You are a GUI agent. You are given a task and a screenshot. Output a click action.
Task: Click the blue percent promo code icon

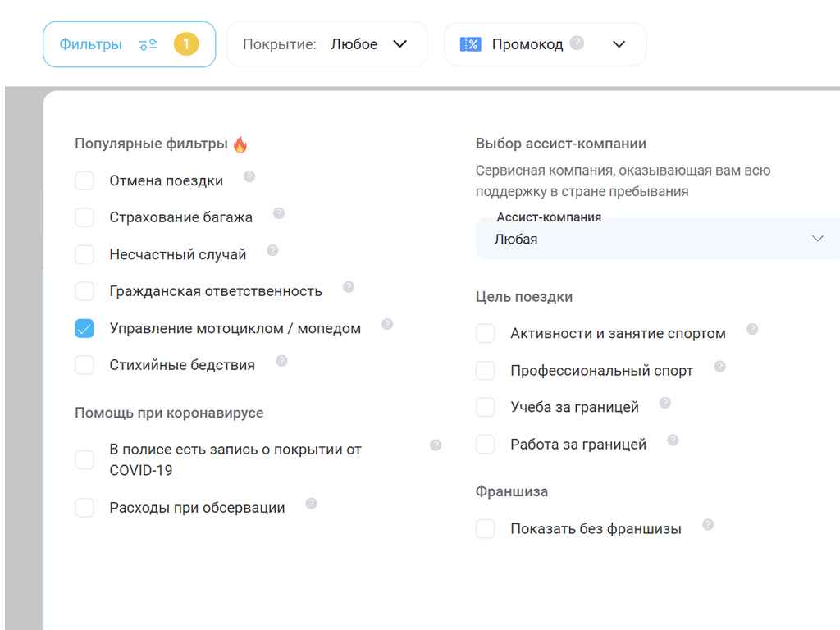[470, 44]
